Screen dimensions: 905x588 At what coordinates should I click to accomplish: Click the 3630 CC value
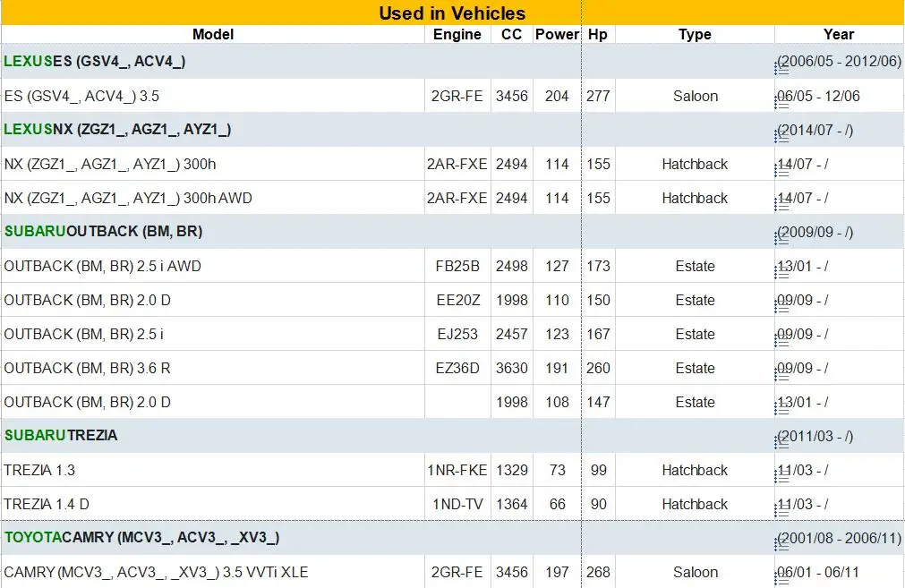(511, 368)
